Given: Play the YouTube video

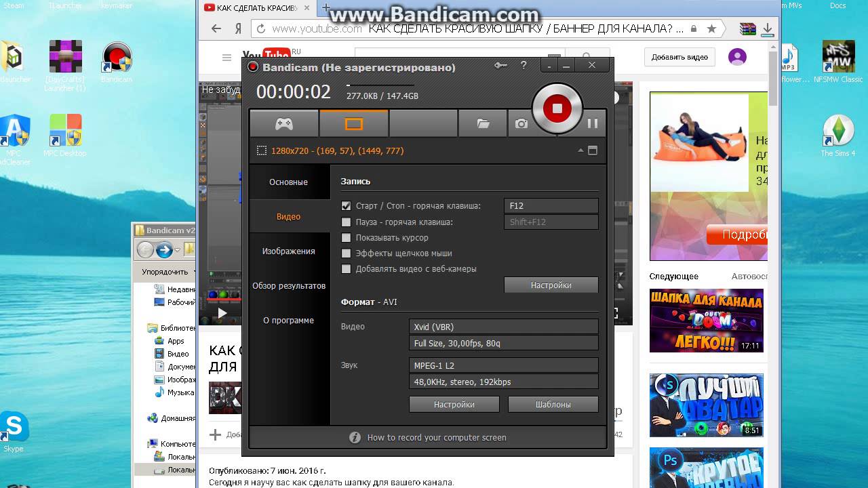Looking at the screenshot, I should tap(222, 313).
